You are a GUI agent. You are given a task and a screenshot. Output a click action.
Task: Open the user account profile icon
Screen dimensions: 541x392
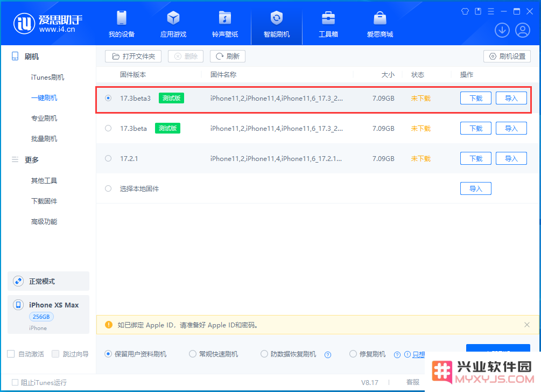pyautogui.click(x=523, y=30)
